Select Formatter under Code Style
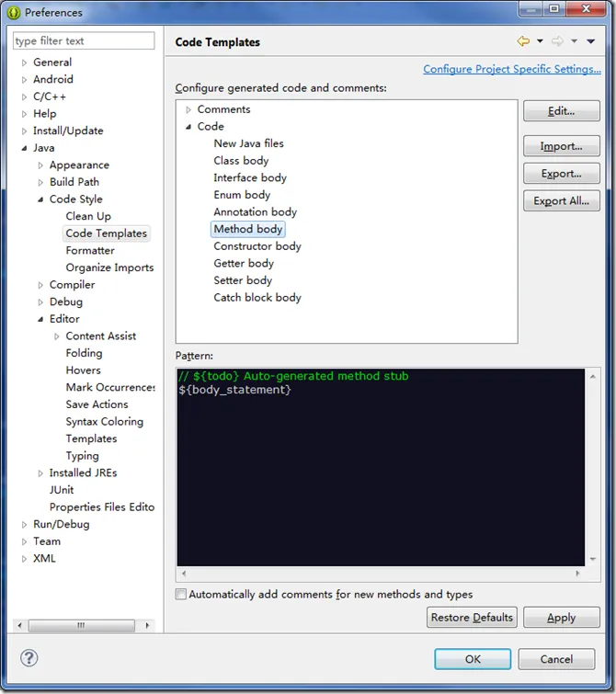 tap(90, 250)
